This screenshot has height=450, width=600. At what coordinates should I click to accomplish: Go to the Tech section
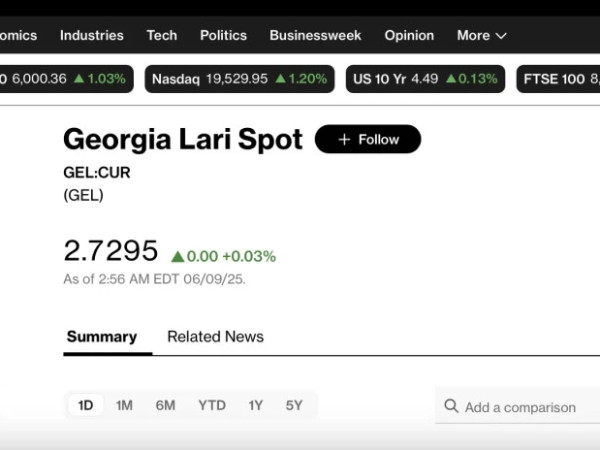[162, 35]
